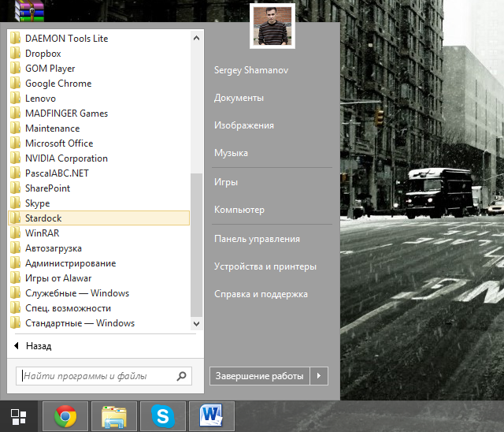Click the folder icon beside Автозагрузка

click(x=16, y=248)
